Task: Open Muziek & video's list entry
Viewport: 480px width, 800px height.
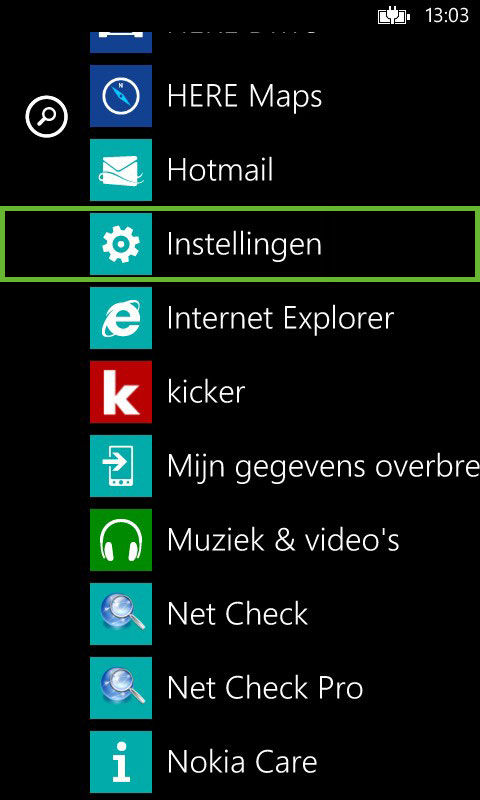Action: (x=283, y=540)
